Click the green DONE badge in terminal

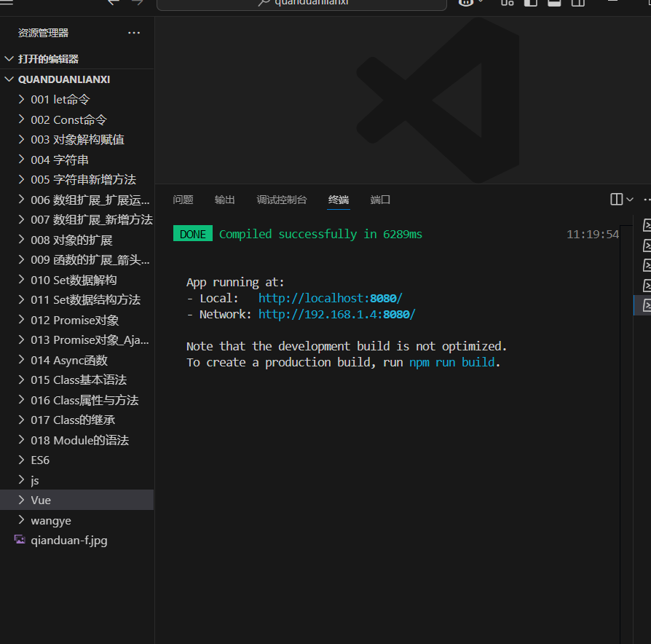[193, 234]
